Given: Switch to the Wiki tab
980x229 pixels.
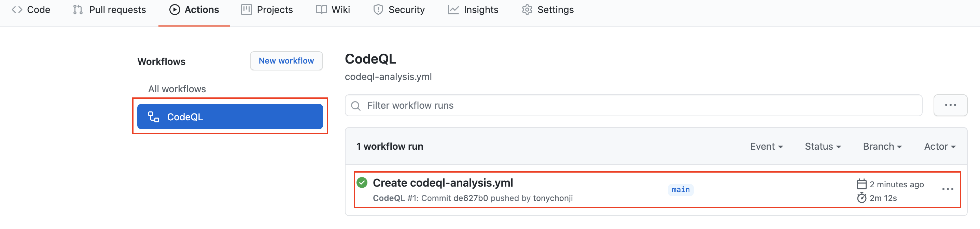Looking at the screenshot, I should coord(333,10).
